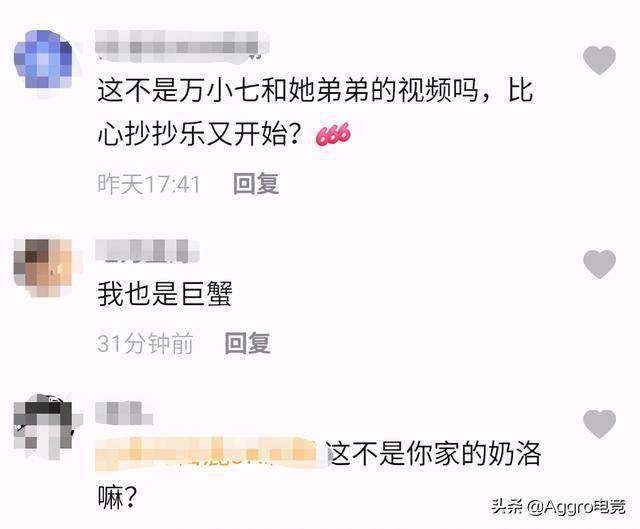The height and width of the screenshot is (529, 640).
Task: Tap the 头条 logo text in the watermark
Action: click(507, 507)
